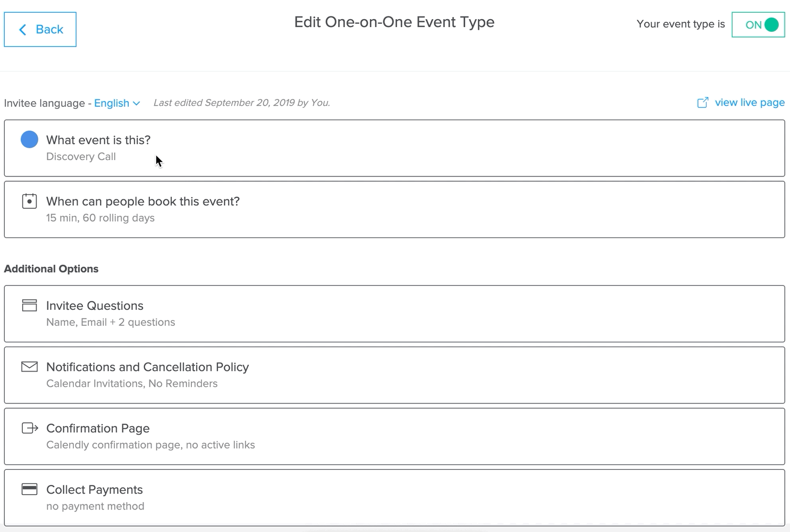Screen dimensions: 790x532
Task: Click the Discovery Call subtitle text
Action: 81,157
